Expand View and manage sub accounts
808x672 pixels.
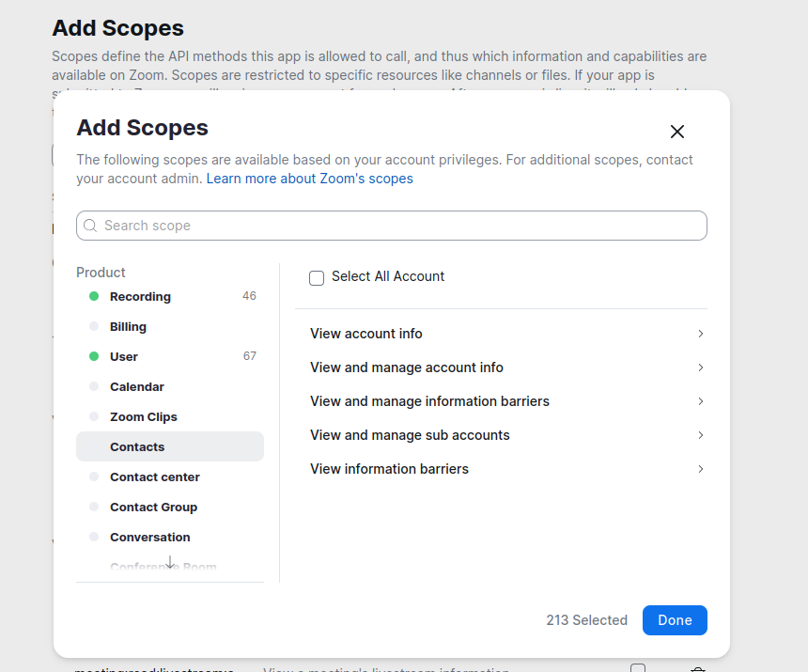(x=507, y=435)
